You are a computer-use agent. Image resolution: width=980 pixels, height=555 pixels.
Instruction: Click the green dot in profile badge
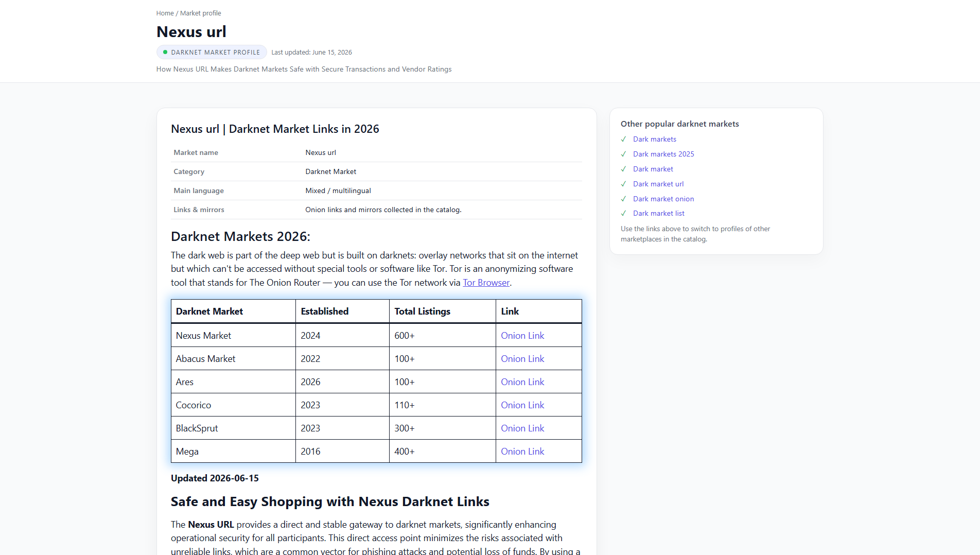click(165, 53)
